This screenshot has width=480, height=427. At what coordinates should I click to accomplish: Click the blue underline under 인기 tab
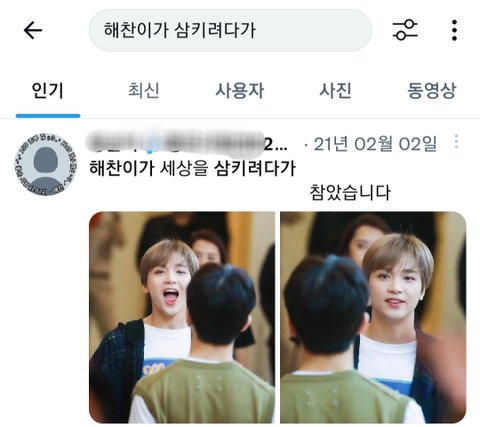48,116
